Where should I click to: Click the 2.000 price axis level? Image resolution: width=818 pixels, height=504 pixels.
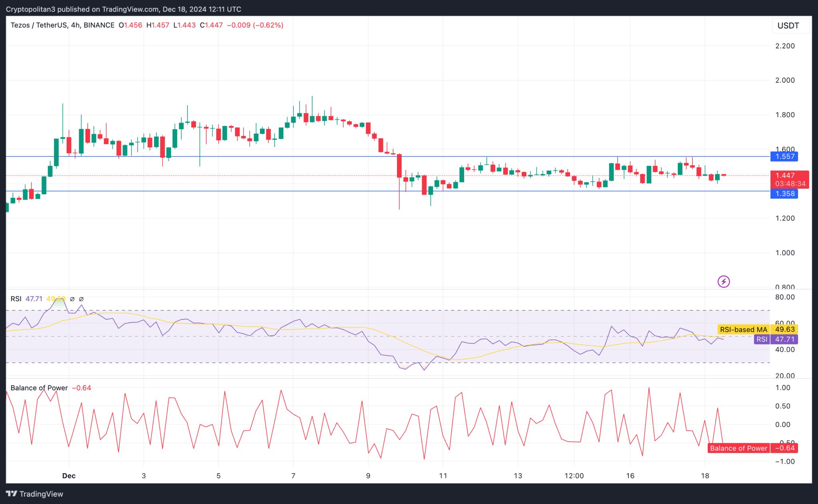tap(785, 80)
